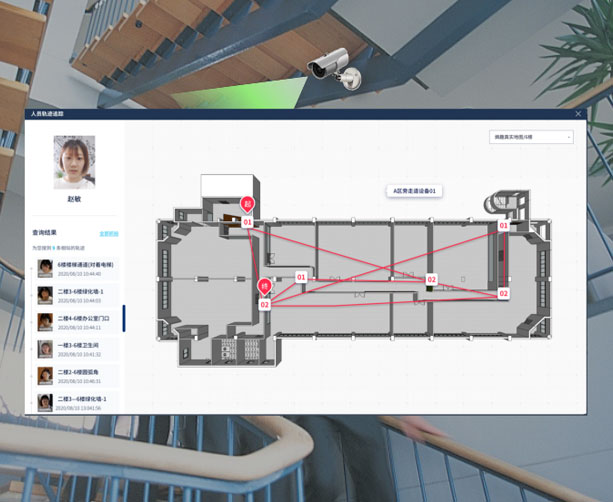Select record 6楼楼梯通道(对着电梯)

coord(76,269)
